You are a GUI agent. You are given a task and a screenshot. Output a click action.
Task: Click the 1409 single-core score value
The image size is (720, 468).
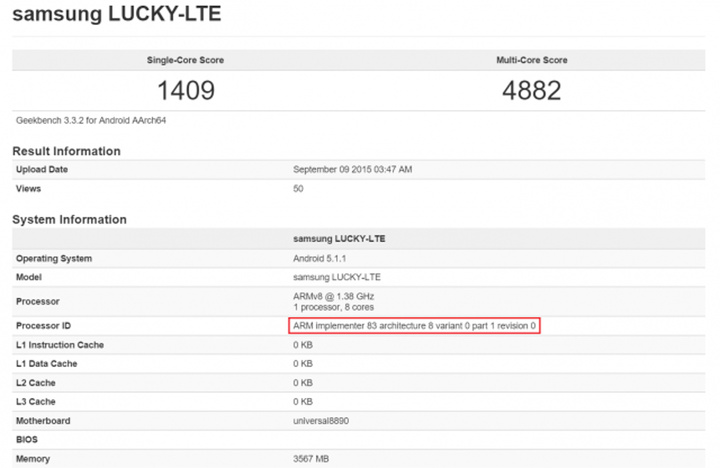pyautogui.click(x=185, y=90)
